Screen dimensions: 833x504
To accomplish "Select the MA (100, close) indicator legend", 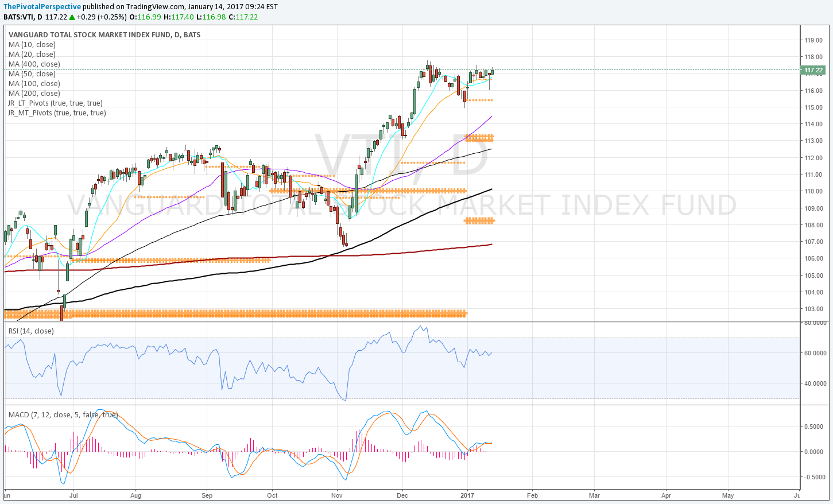I will 34,84.
